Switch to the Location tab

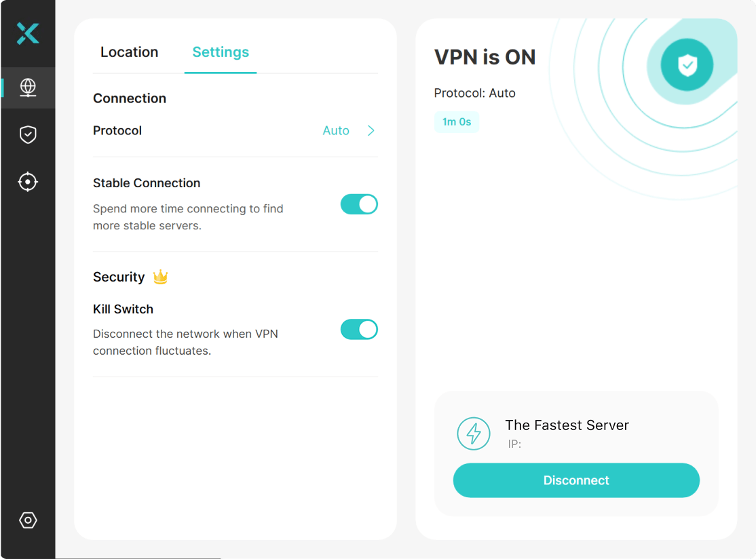[x=129, y=52]
